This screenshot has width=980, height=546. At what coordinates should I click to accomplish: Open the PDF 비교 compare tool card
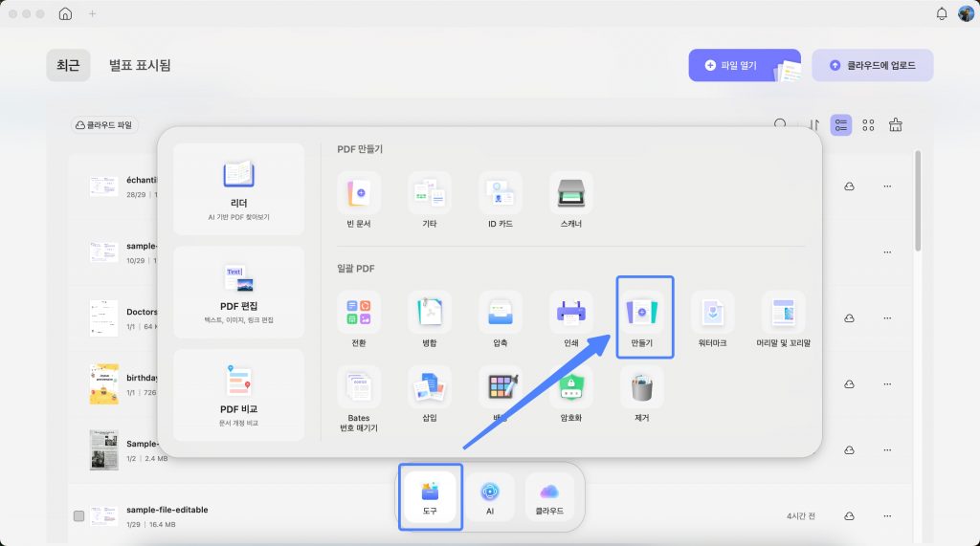tap(238, 396)
